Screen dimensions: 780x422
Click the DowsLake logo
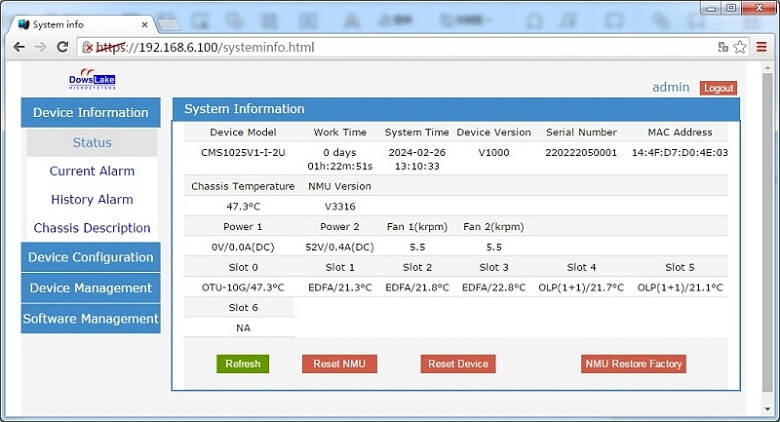pyautogui.click(x=92, y=80)
